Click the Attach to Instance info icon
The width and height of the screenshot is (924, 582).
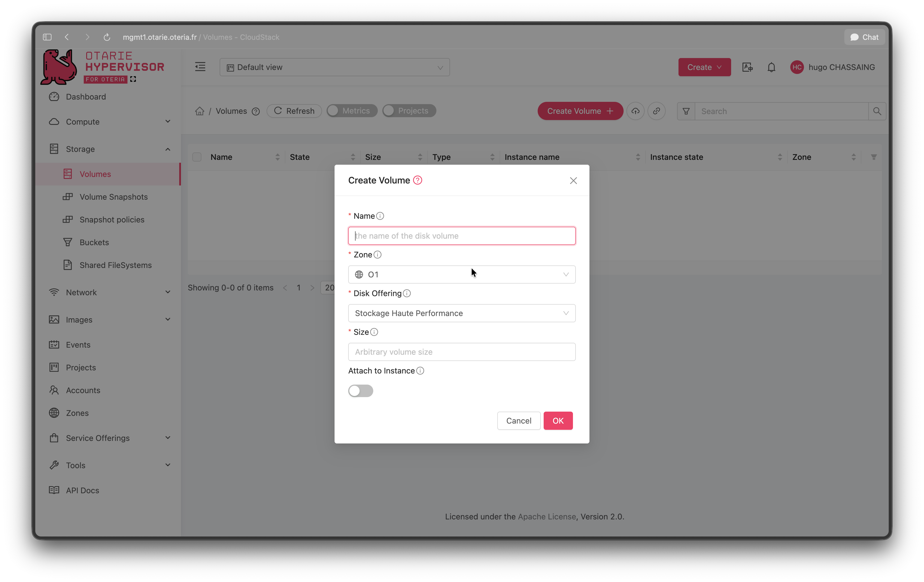(420, 371)
